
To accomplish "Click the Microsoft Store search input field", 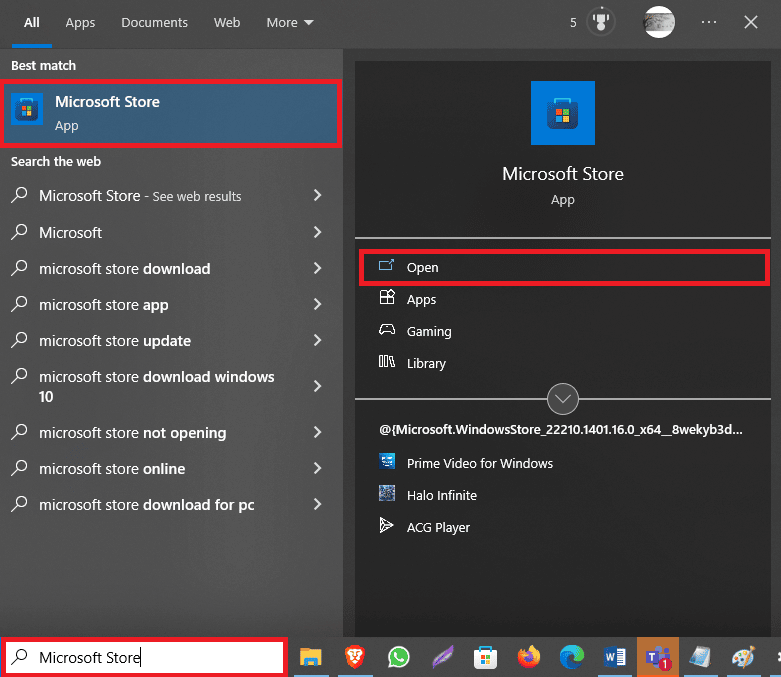I will (144, 657).
